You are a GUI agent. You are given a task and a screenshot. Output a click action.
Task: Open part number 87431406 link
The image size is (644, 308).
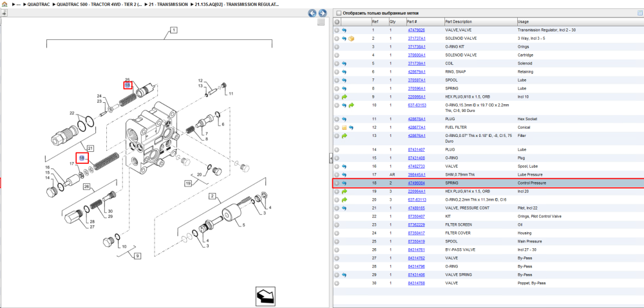click(416, 275)
